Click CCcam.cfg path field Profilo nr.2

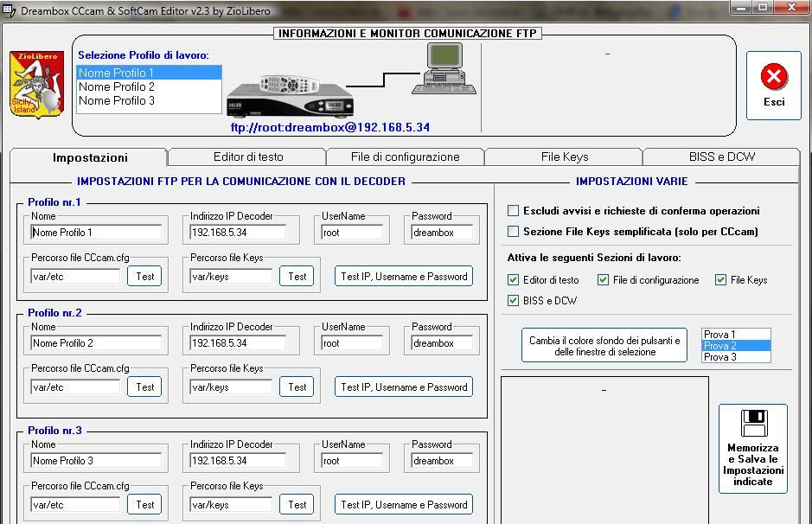75,387
